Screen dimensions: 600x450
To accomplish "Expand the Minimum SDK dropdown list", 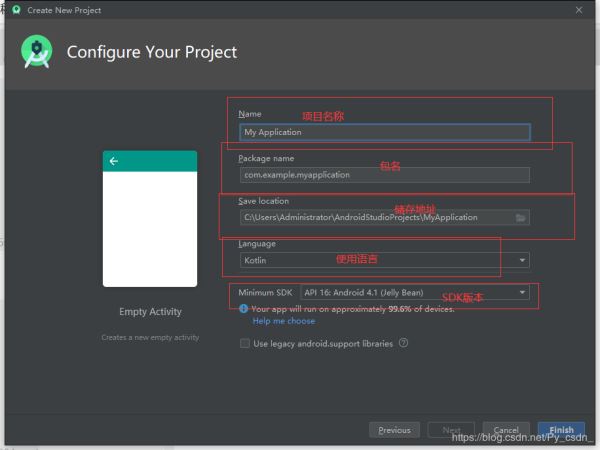I will tap(414, 292).
